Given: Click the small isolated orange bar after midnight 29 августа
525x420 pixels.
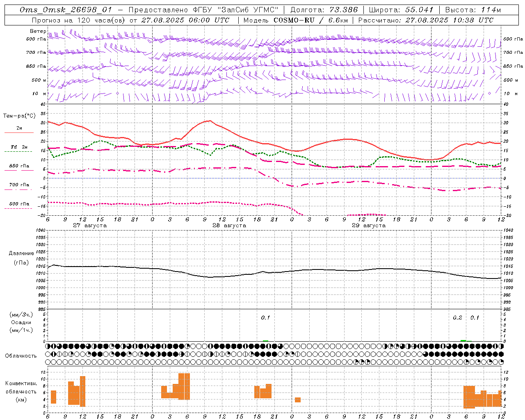Looking at the screenshot, I should pos(298,400).
